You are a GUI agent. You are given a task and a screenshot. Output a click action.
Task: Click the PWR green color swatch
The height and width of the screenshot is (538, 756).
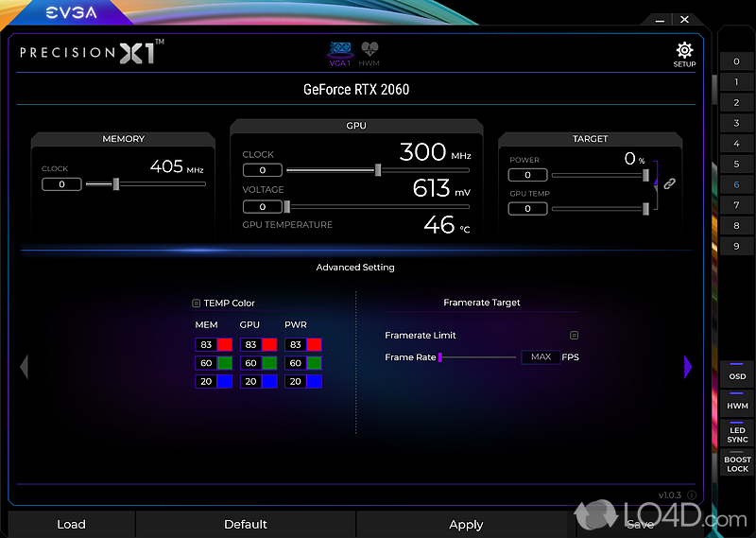point(315,363)
